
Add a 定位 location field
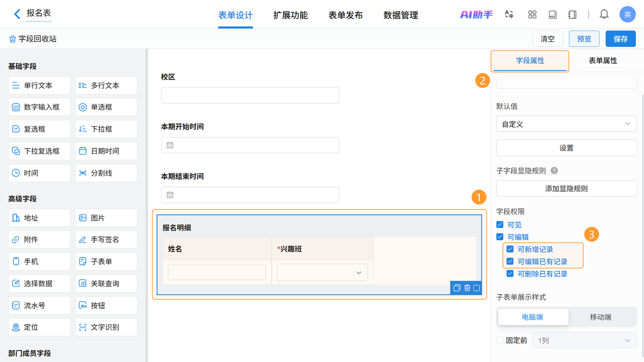point(39,327)
